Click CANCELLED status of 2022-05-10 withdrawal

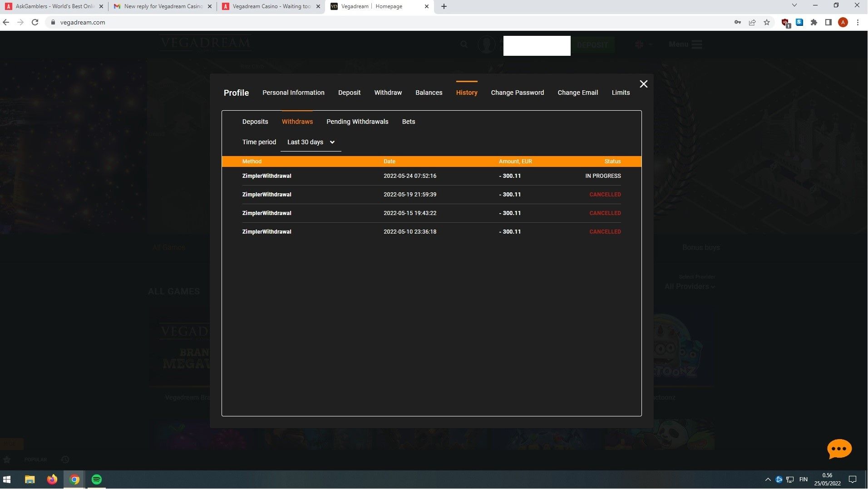coord(605,232)
